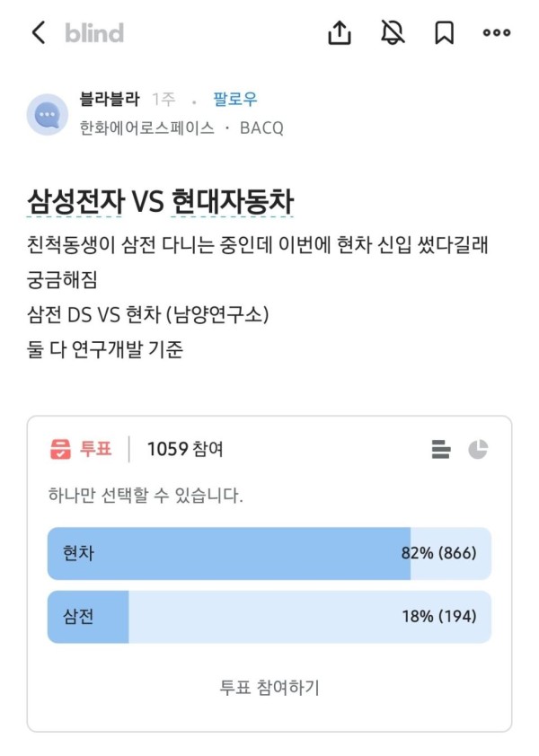Select the 삼전 poll option
The height and width of the screenshot is (756, 539).
(x=269, y=617)
